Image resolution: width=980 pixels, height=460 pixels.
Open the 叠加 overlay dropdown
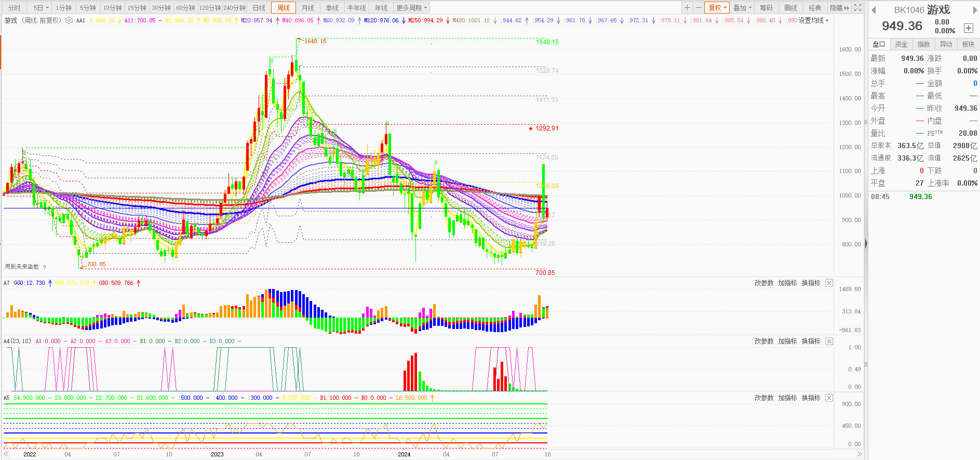pyautogui.click(x=742, y=8)
